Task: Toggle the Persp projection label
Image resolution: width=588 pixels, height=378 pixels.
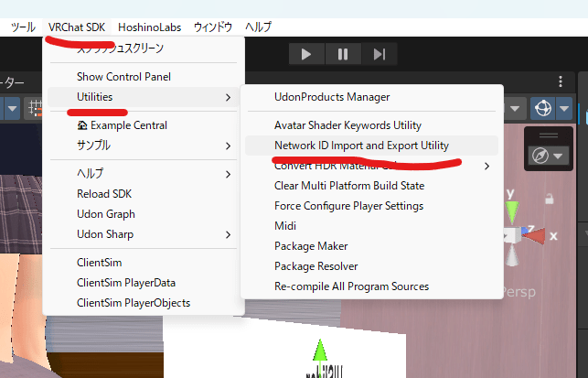Action: coord(519,292)
